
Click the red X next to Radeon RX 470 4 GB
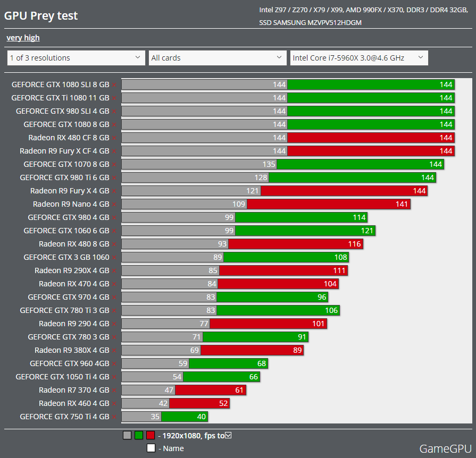pyautogui.click(x=114, y=284)
